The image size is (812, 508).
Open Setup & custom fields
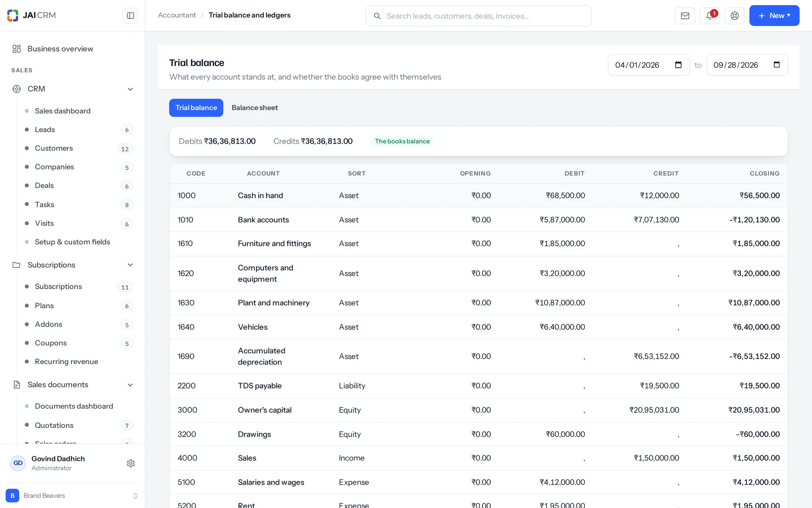72,242
